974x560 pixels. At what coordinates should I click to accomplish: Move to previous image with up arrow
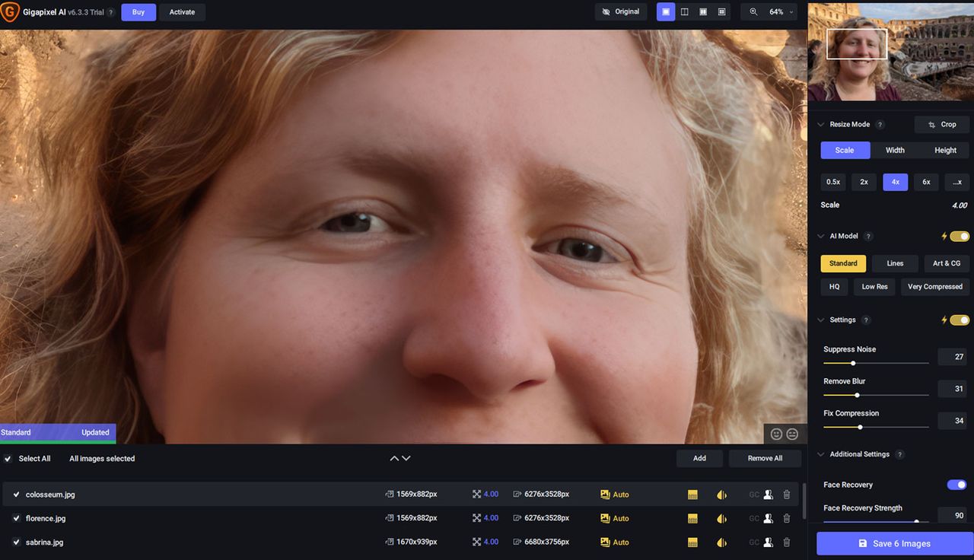coord(394,458)
